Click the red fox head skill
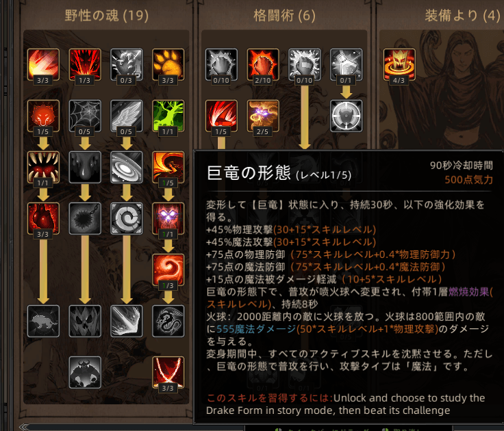The height and width of the screenshot is (431, 504). click(x=43, y=116)
